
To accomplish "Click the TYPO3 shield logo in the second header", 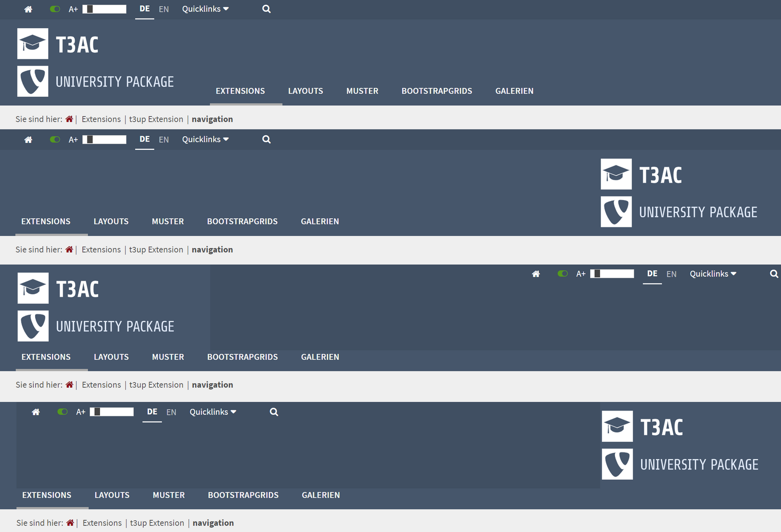I will pyautogui.click(x=616, y=212).
